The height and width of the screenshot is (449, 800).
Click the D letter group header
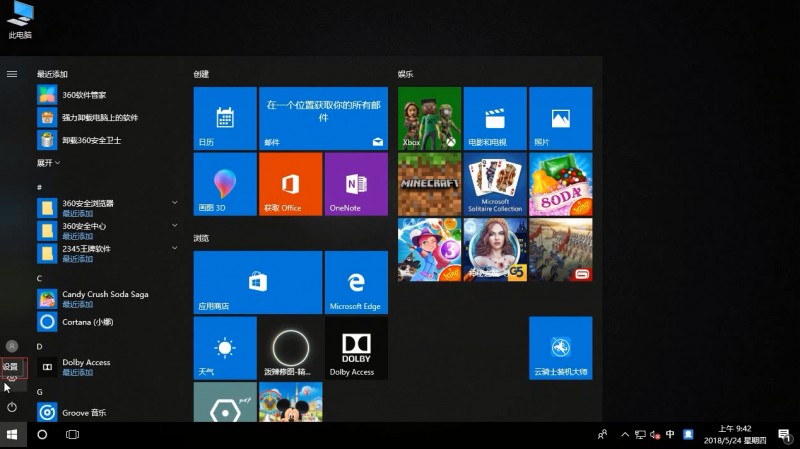[x=39, y=346]
